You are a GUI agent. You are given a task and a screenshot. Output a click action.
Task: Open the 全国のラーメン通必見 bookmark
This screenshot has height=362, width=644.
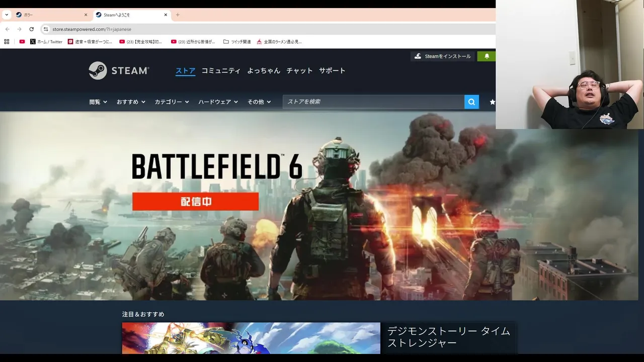point(279,42)
